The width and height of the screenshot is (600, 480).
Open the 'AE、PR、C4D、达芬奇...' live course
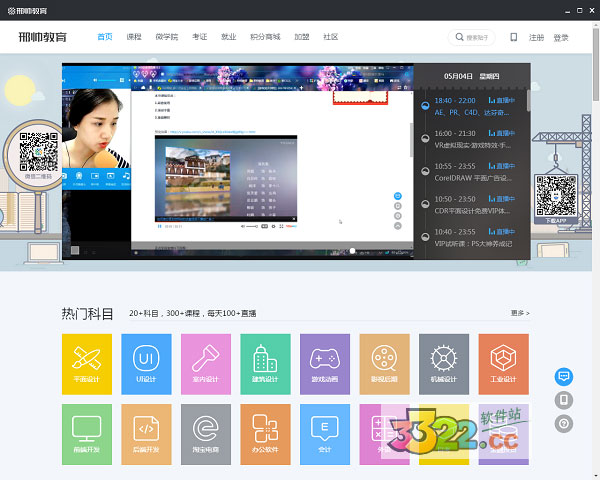[x=472, y=113]
